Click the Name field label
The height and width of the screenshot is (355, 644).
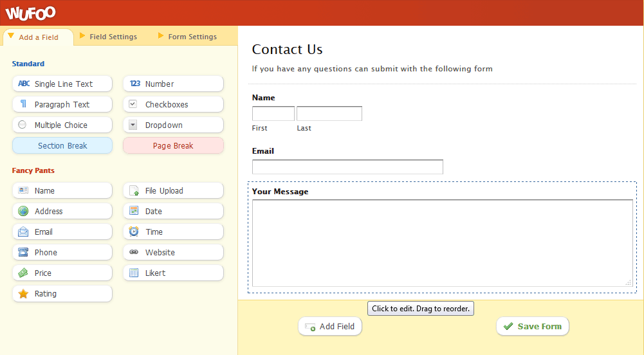[263, 98]
